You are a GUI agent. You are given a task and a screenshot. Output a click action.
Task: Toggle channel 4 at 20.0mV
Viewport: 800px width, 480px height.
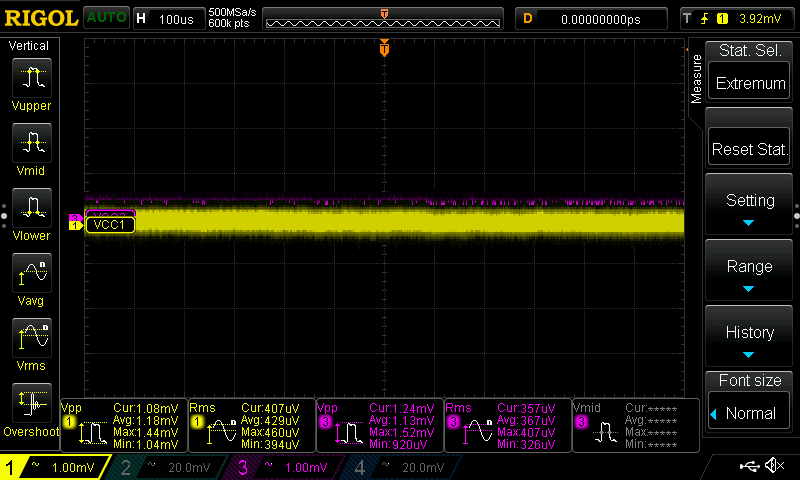[x=399, y=467]
